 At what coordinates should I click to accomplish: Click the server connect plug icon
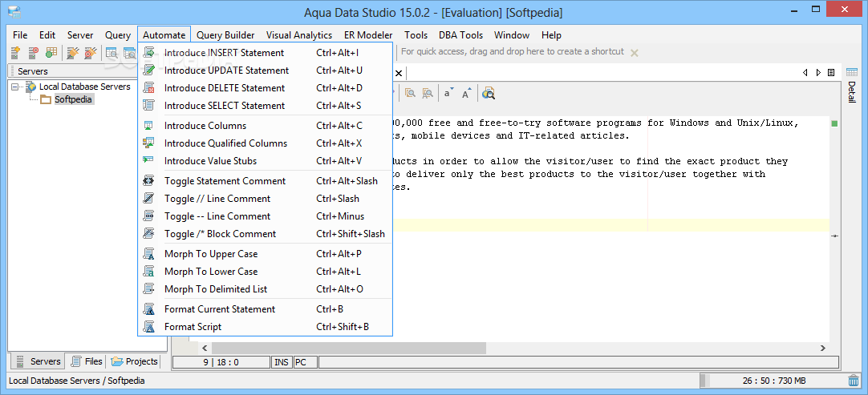coord(72,53)
